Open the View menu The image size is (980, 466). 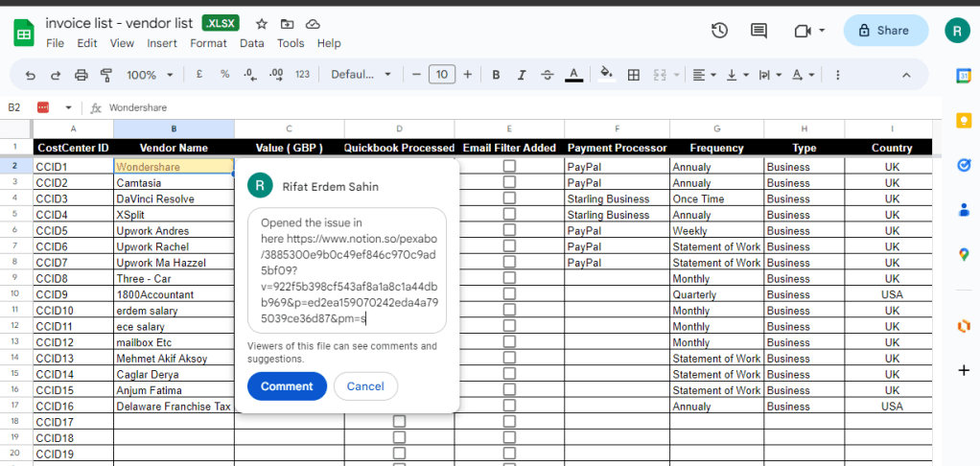pos(122,43)
